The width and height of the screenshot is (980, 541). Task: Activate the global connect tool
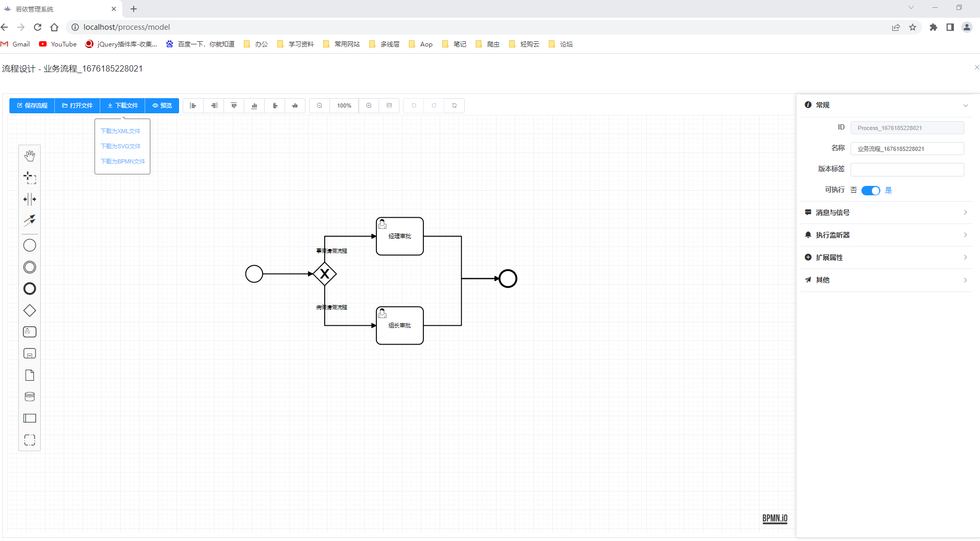point(30,220)
